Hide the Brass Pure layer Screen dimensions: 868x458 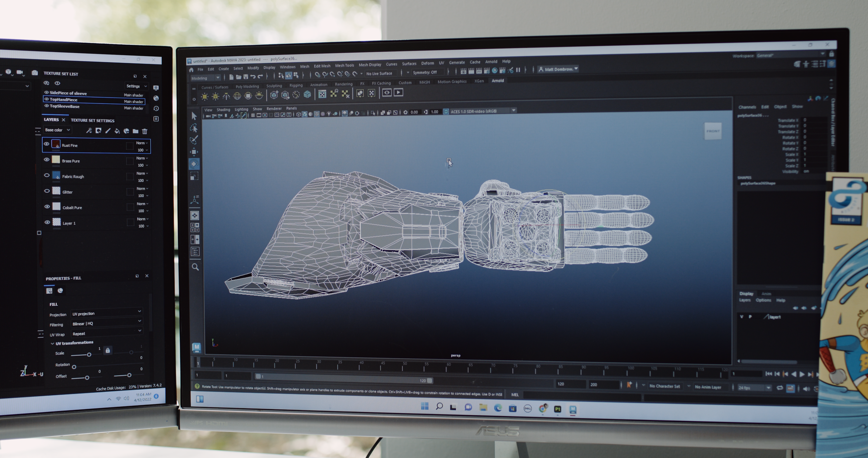pyautogui.click(x=47, y=159)
